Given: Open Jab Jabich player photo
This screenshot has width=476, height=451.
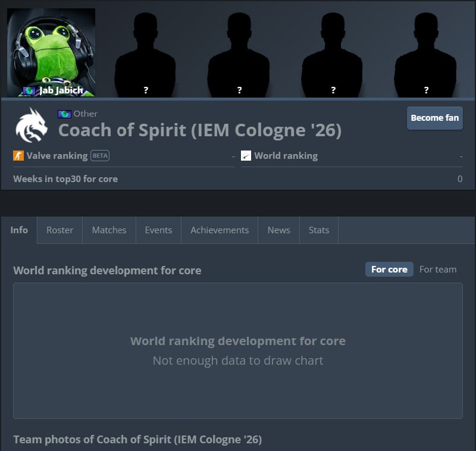Looking at the screenshot, I should pyautogui.click(x=51, y=52).
